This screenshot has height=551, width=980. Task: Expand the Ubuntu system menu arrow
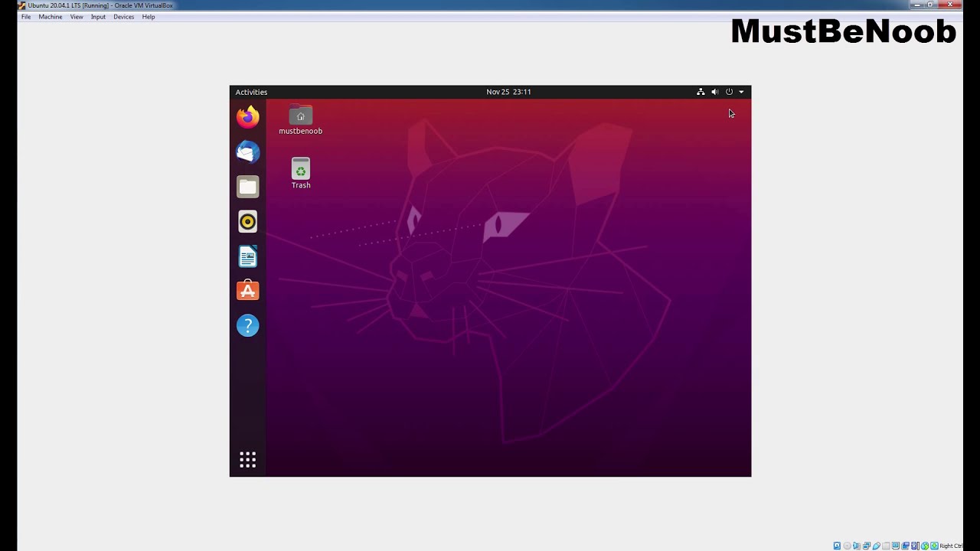pos(741,92)
